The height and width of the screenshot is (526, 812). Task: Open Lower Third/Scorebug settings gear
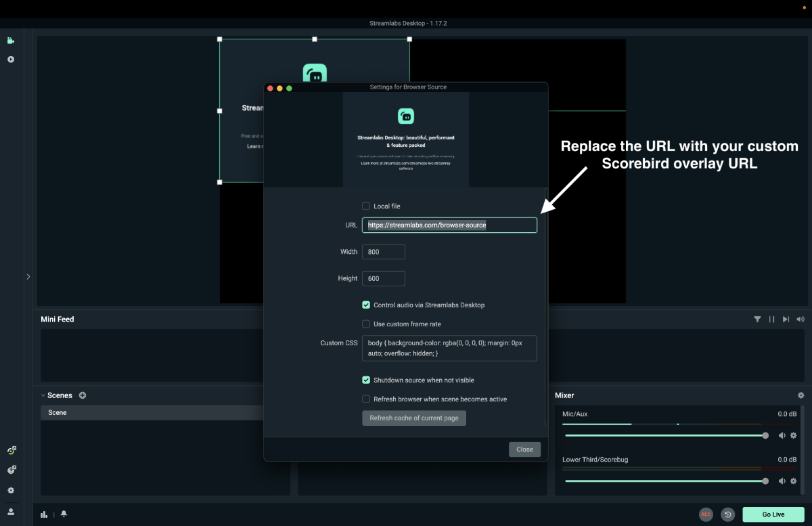(793, 481)
